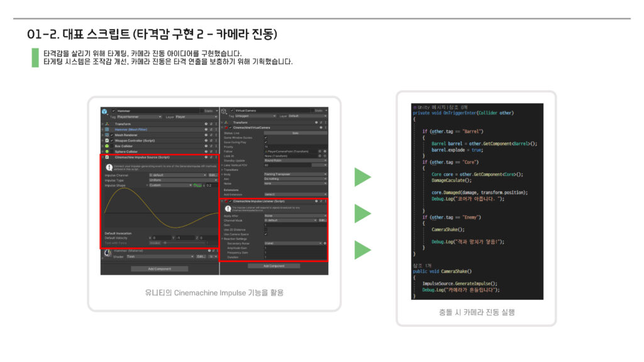
Task: Open the Body Framing Transposer dropdown
Action: click(294, 173)
